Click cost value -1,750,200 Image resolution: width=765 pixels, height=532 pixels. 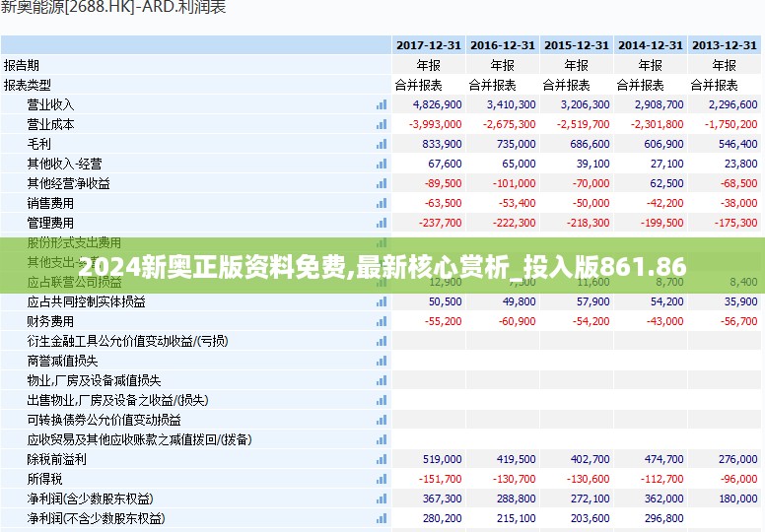[730, 124]
